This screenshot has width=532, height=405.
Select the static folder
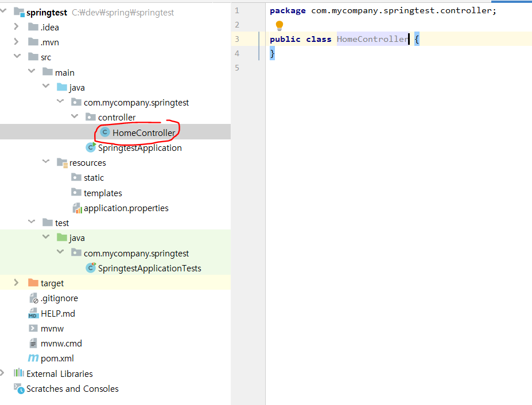(94, 178)
